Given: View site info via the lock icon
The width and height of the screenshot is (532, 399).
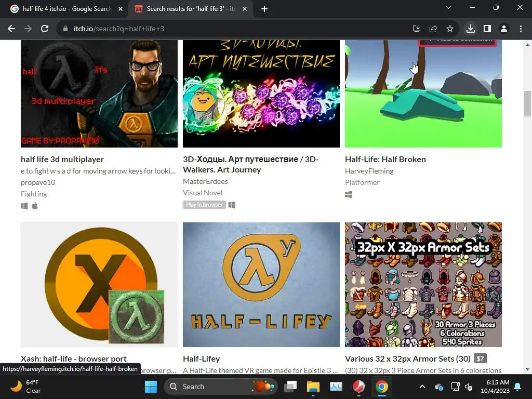Looking at the screenshot, I should pos(65,29).
